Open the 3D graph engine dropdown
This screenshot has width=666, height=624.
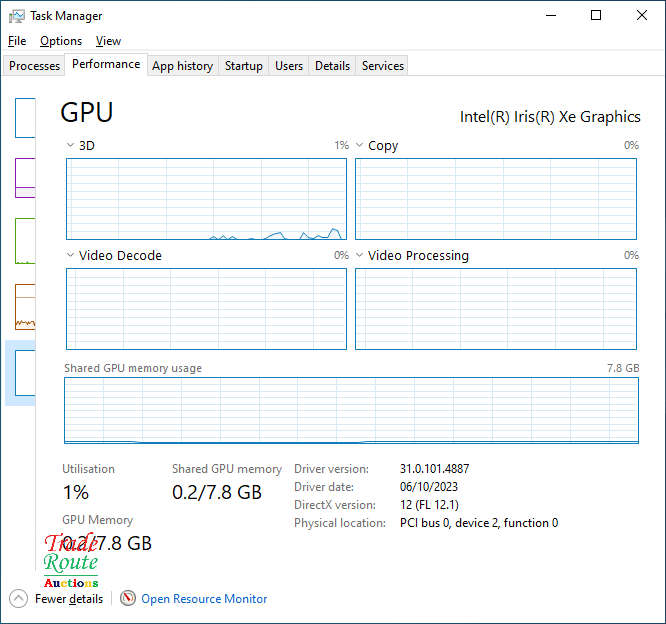pyautogui.click(x=71, y=146)
